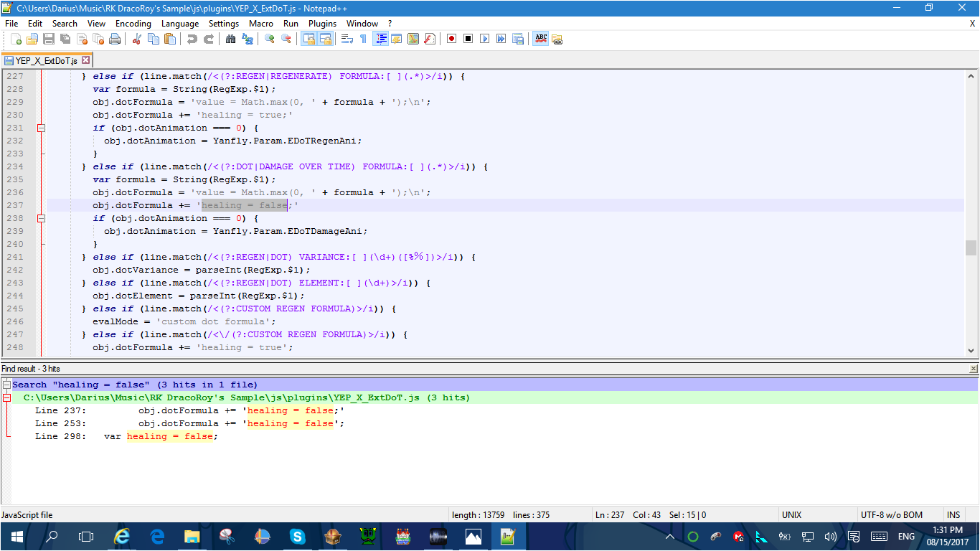Open the Plugins menu
The width and height of the screenshot is (980, 551).
coord(322,23)
